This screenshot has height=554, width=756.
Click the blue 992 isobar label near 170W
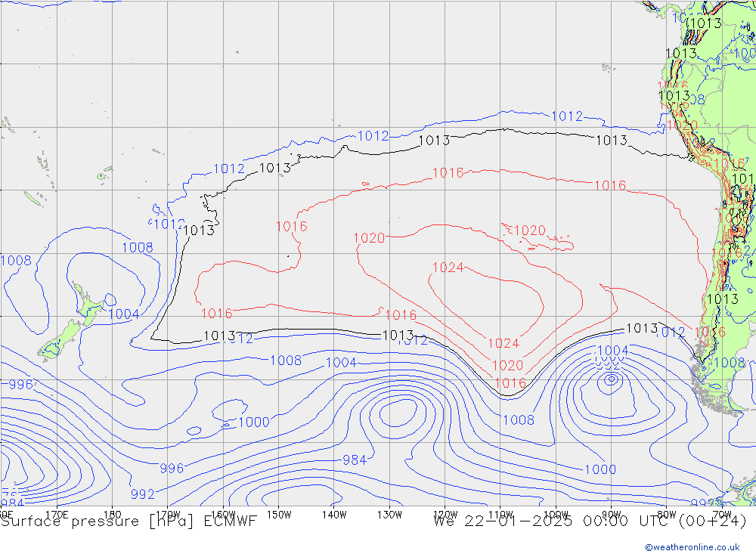[142, 494]
